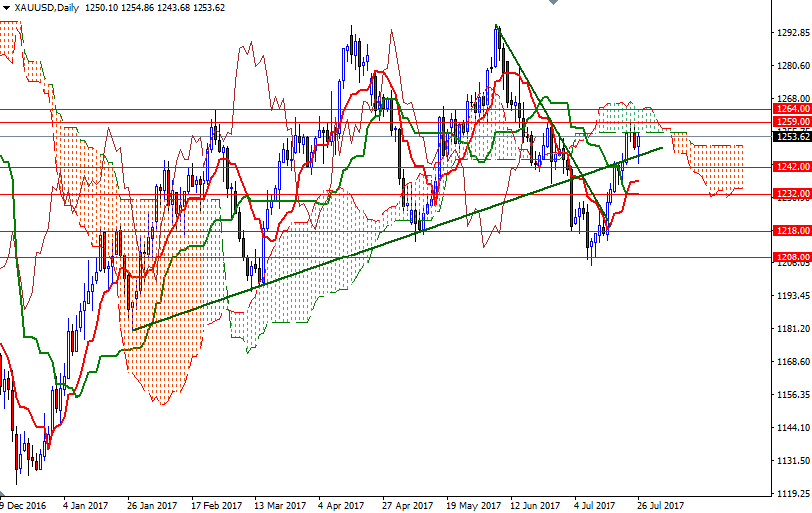Click the 12 Jun 2017 date label

[x=535, y=505]
